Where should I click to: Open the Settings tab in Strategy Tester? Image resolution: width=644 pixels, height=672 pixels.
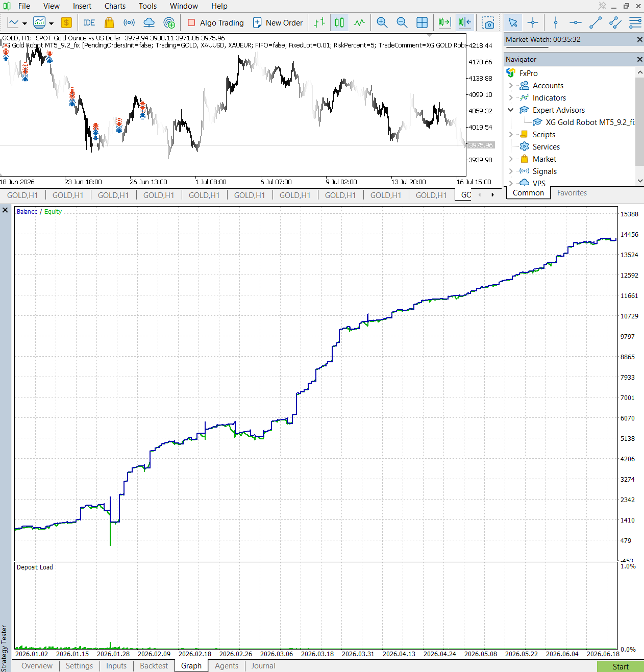(79, 666)
